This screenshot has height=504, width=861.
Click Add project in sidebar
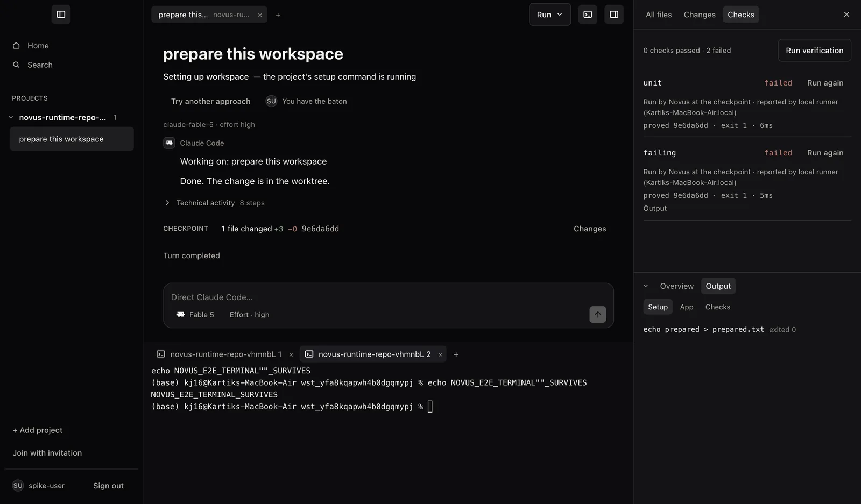(x=38, y=430)
